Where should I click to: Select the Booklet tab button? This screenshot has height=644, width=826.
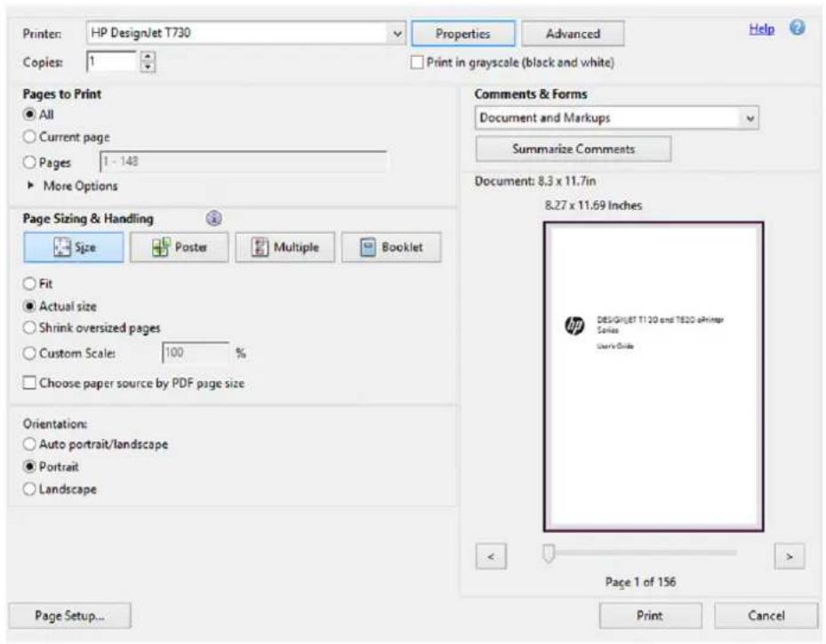(x=391, y=247)
